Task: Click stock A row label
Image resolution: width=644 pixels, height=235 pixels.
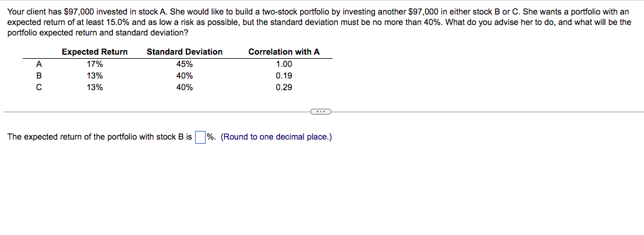Action: (38, 64)
